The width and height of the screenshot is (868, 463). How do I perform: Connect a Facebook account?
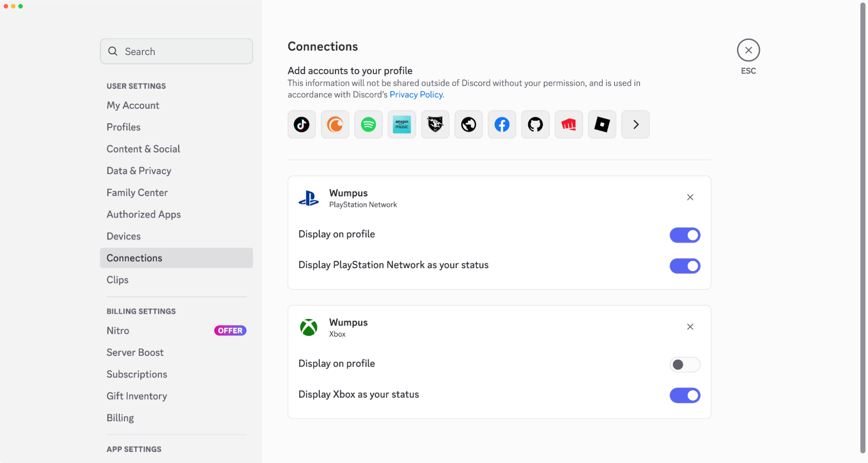(x=502, y=125)
